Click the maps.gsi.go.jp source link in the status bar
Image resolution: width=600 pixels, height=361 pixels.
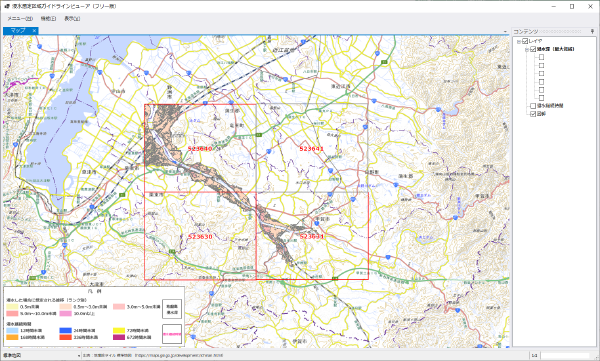179,356
